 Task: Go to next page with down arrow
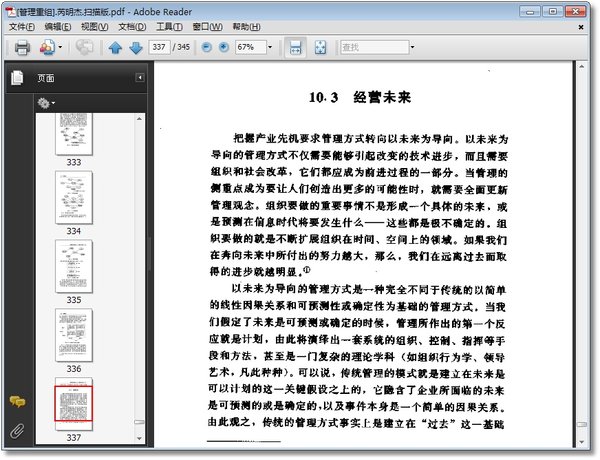pos(136,48)
